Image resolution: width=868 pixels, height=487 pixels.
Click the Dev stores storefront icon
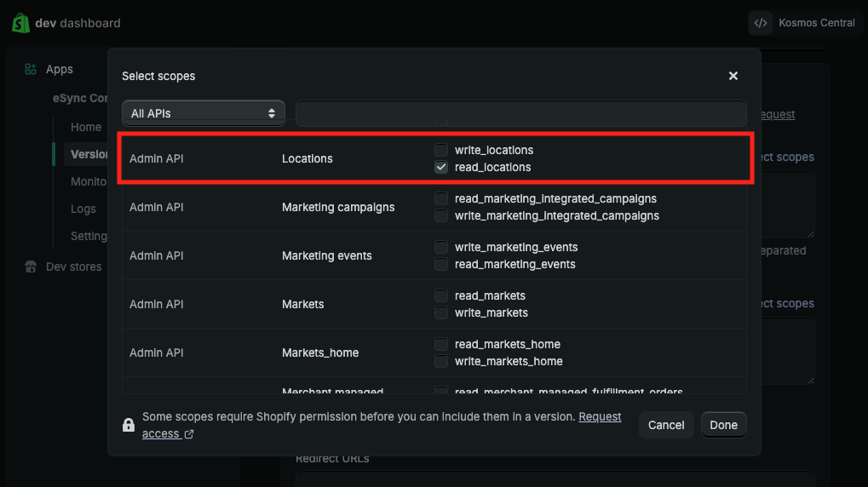coord(31,266)
